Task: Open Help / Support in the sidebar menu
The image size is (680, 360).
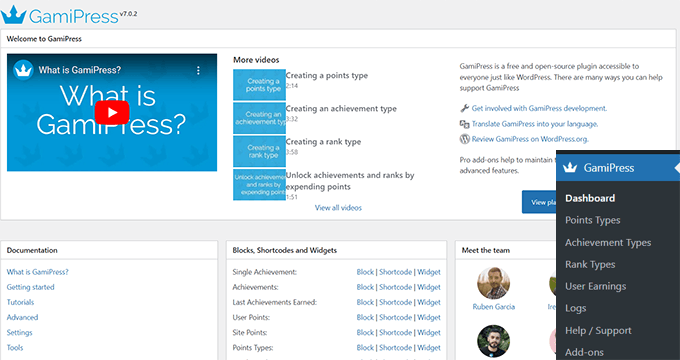Action: [598, 331]
